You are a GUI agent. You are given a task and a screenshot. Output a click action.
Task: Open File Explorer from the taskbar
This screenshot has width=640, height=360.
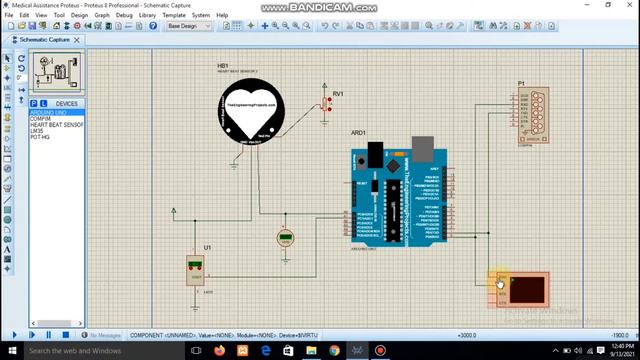point(311,351)
